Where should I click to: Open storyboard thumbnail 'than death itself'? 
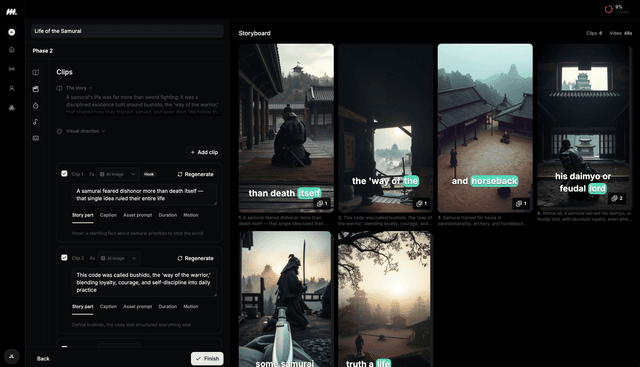(286, 128)
